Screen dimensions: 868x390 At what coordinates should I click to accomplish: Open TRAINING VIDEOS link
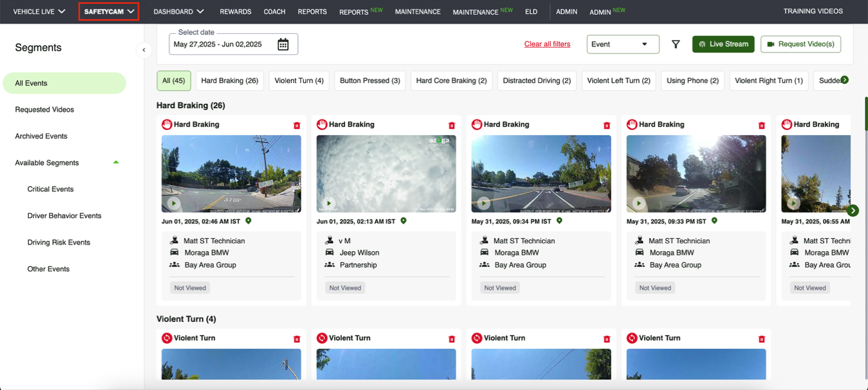(x=813, y=11)
